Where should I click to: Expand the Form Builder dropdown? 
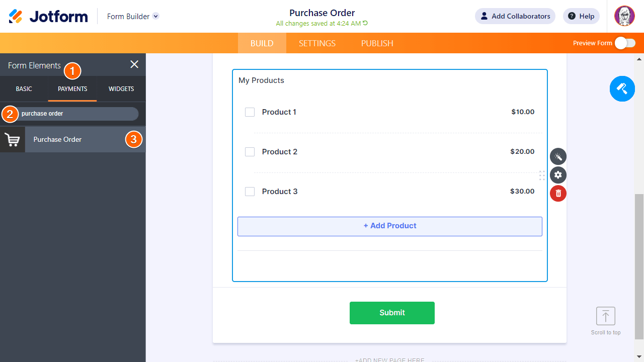[156, 16]
